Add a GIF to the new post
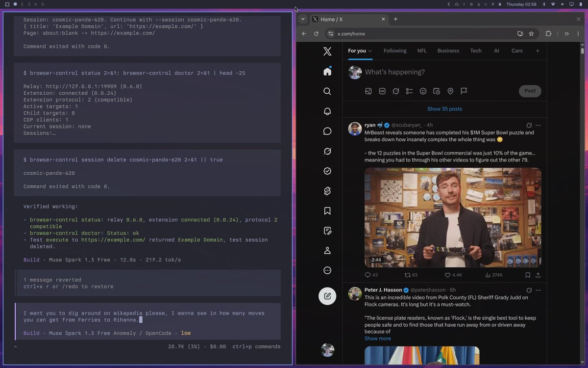Image resolution: width=588 pixels, height=368 pixels. 382,91
